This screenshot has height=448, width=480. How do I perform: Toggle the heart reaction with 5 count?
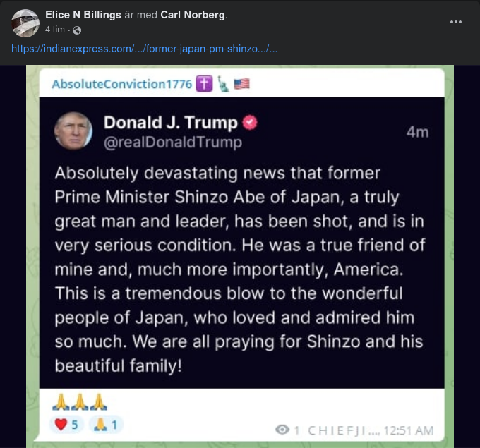point(68,424)
